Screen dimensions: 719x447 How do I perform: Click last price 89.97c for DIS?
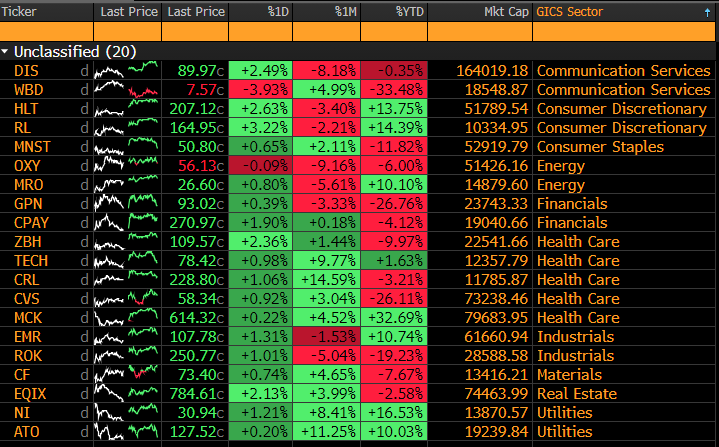pos(201,71)
